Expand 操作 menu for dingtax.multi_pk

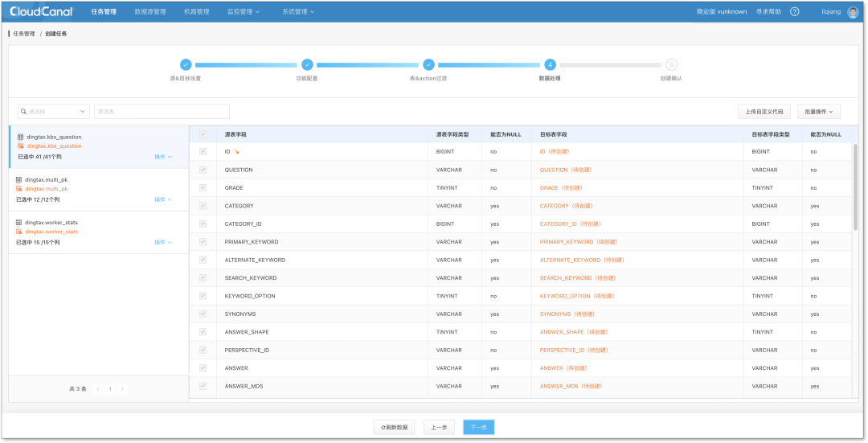coord(162,200)
